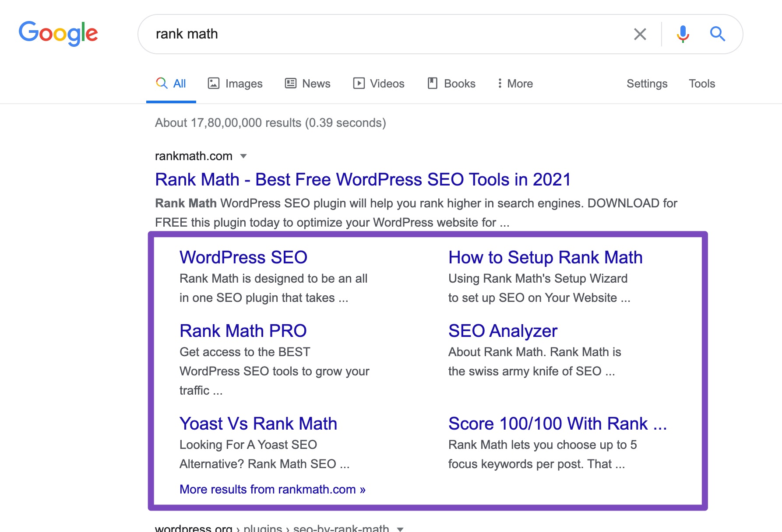Click the text 'Rank Math lets you choose up to 5'
Screen dimensions: 782x532
pyautogui.click(x=542, y=444)
